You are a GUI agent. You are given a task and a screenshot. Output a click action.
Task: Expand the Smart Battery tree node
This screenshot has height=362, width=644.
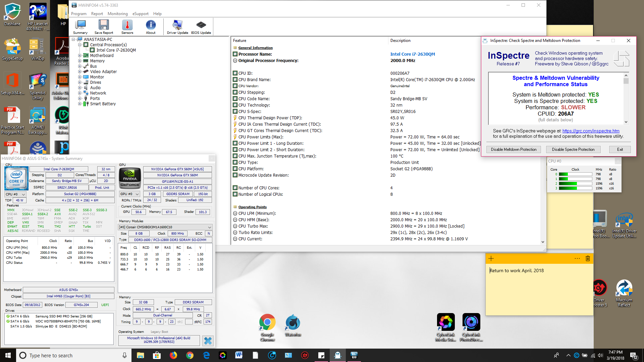click(x=80, y=104)
